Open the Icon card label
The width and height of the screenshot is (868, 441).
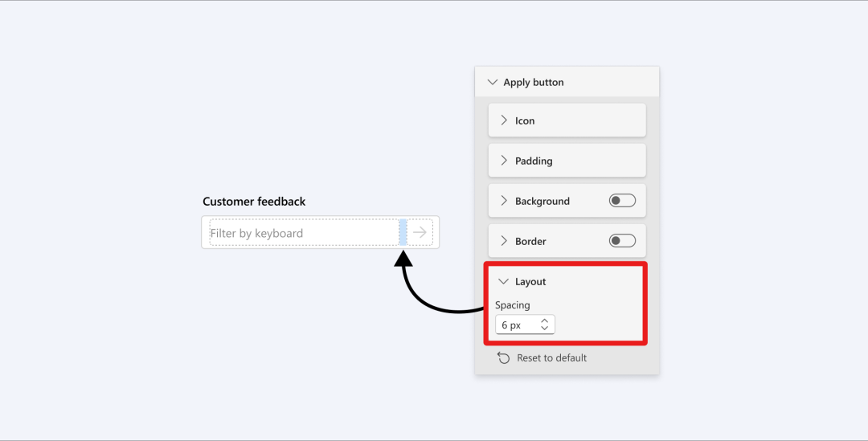(525, 120)
